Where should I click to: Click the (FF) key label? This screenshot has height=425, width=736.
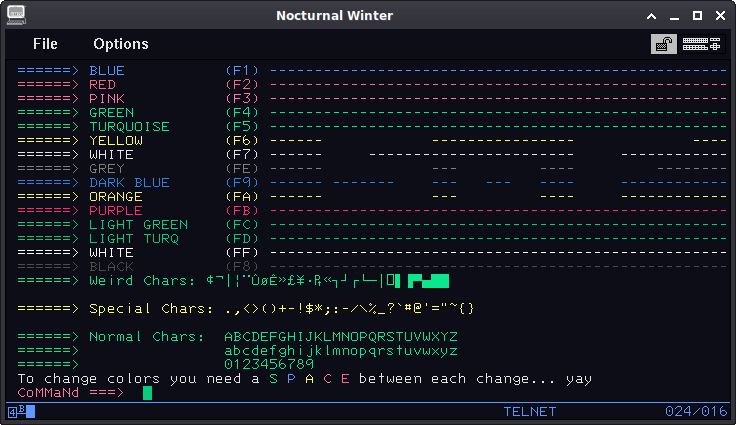[x=242, y=253]
